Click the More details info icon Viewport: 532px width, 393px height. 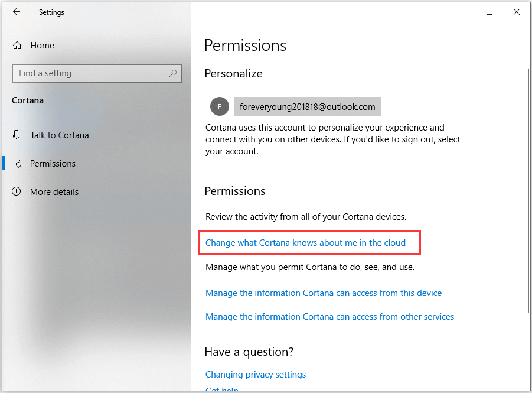(17, 192)
